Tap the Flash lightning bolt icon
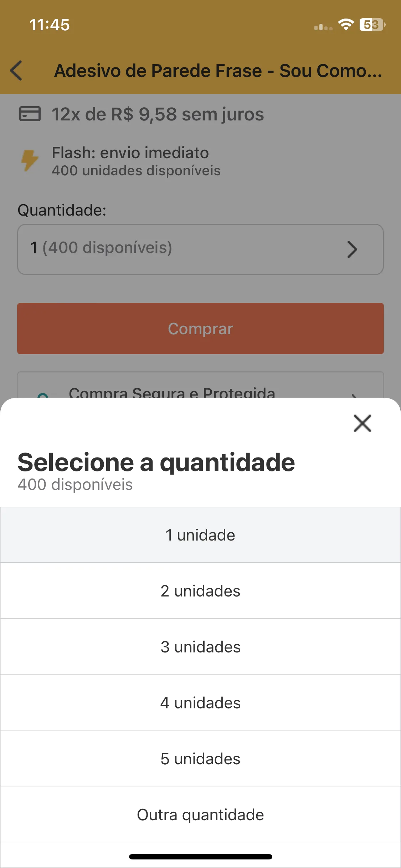Image resolution: width=401 pixels, height=868 pixels. tap(30, 160)
